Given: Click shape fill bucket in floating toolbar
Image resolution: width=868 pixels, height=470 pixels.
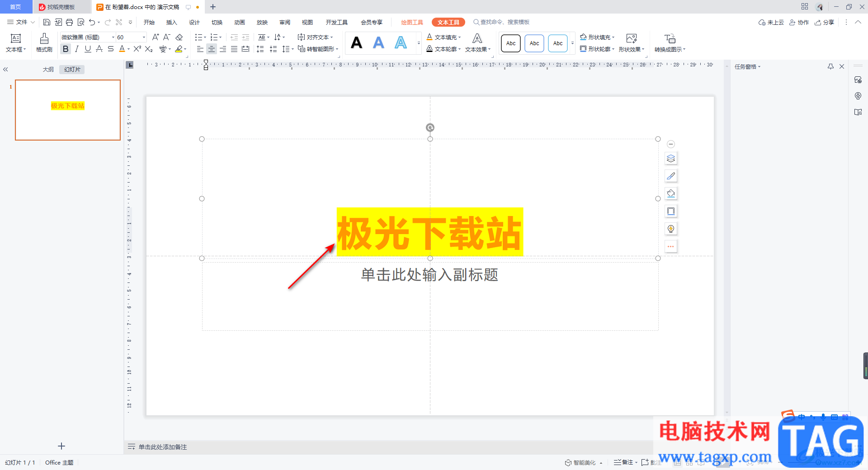Looking at the screenshot, I should coord(671,194).
